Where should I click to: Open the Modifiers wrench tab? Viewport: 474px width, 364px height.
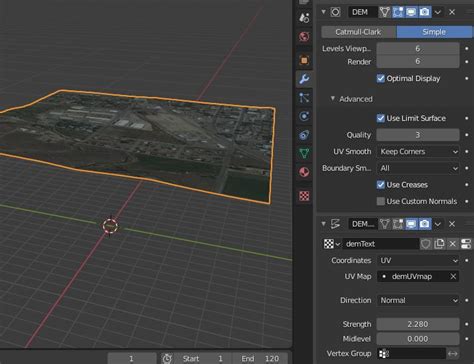[x=304, y=79]
